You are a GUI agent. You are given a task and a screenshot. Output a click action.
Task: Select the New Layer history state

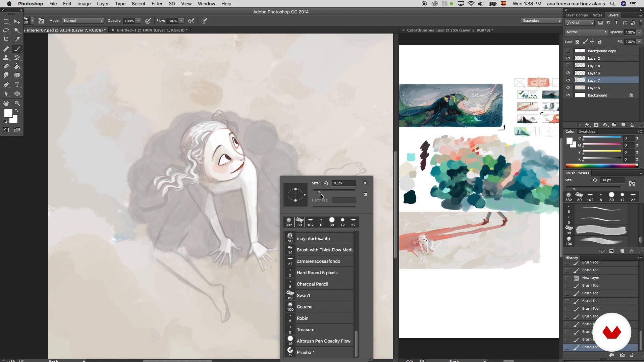[600, 278]
